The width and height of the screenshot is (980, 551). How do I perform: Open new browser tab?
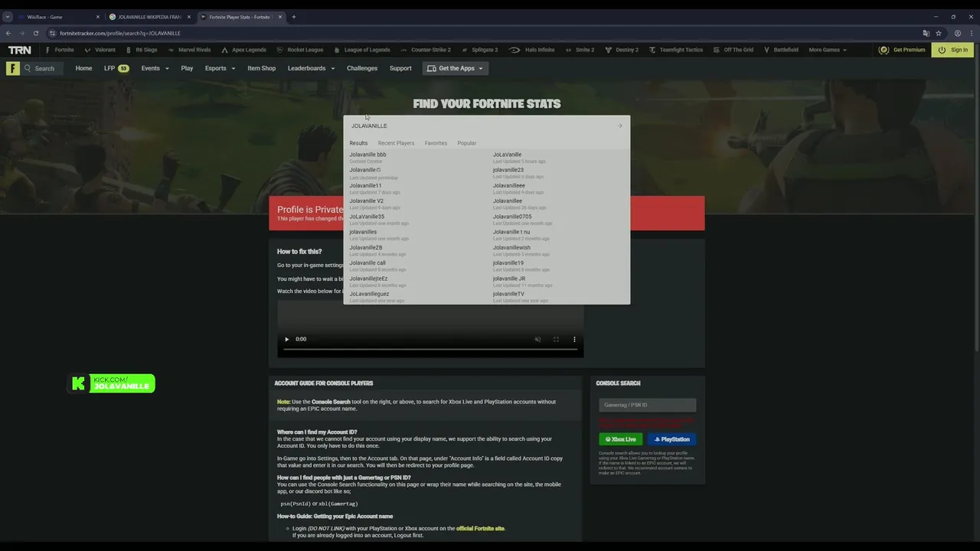(x=293, y=17)
